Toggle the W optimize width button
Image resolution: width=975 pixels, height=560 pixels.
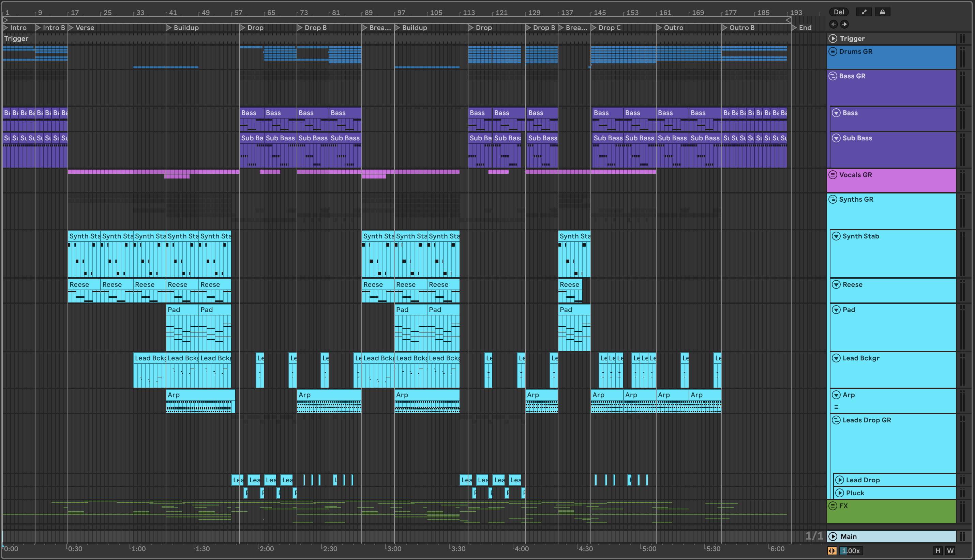[x=950, y=550]
